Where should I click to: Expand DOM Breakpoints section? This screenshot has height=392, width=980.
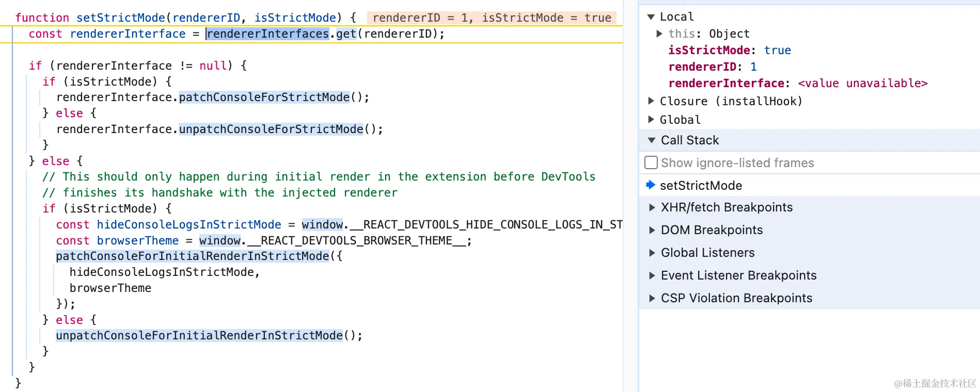tap(652, 230)
